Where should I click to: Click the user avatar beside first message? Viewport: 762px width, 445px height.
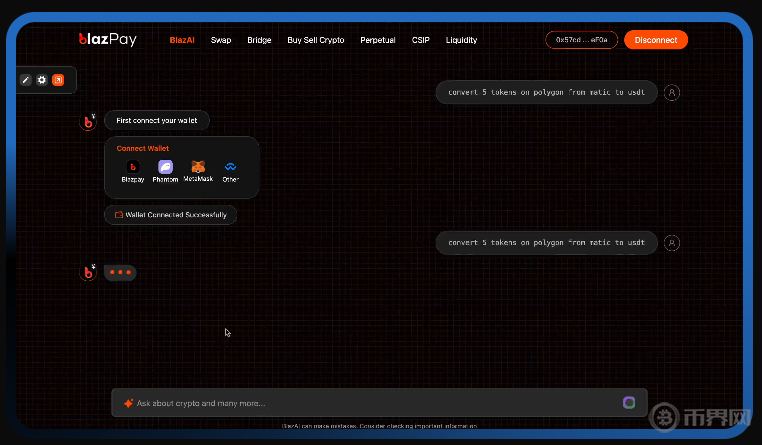[x=672, y=92]
